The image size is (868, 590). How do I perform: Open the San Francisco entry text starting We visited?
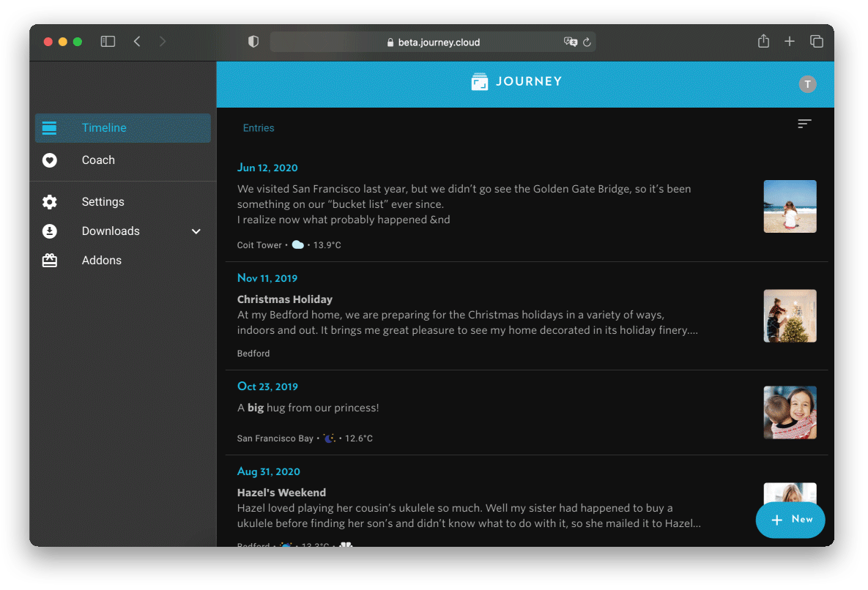point(464,204)
